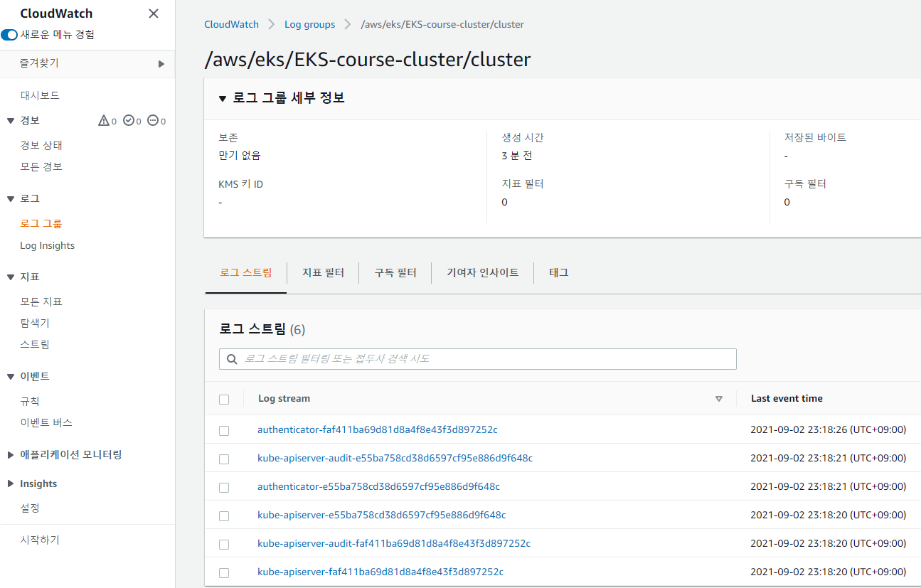Open 대시보드 in the sidebar
921x588 pixels.
[x=40, y=95]
